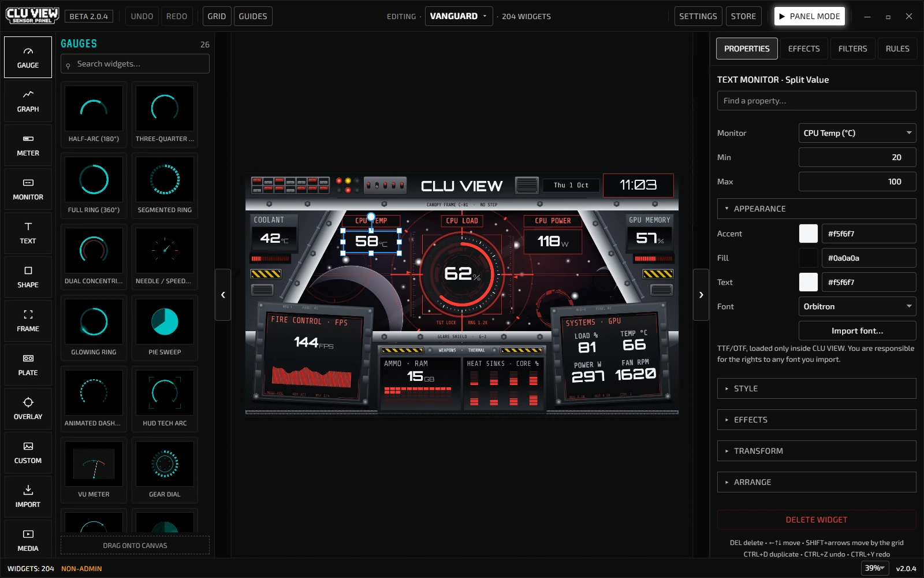This screenshot has height=578, width=924.
Task: Select the Gauge category in sidebar
Action: [x=28, y=57]
